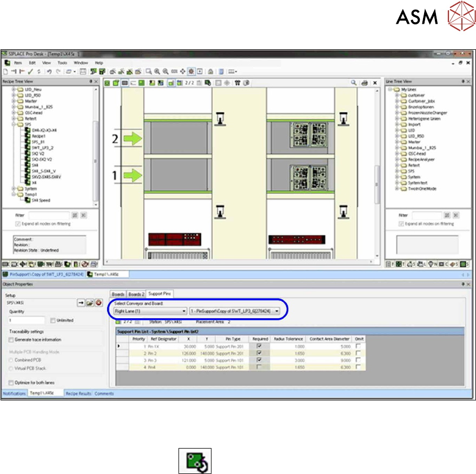Click the red remove icon beside the Setup field
The height and width of the screenshot is (474, 476).
tap(98, 302)
